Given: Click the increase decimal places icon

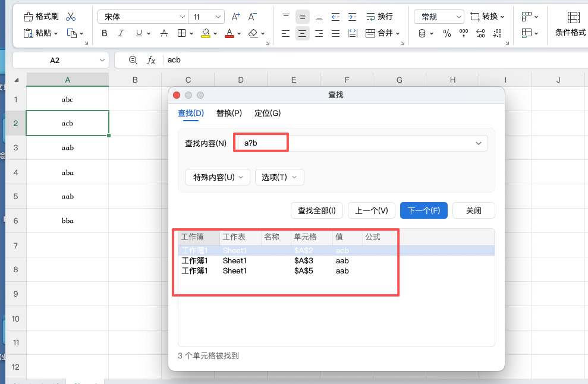Looking at the screenshot, I should tap(480, 34).
